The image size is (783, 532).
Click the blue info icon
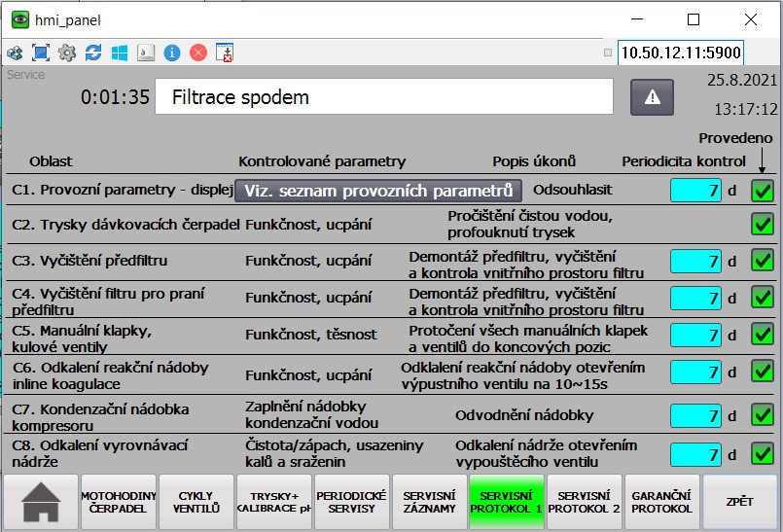pos(172,53)
